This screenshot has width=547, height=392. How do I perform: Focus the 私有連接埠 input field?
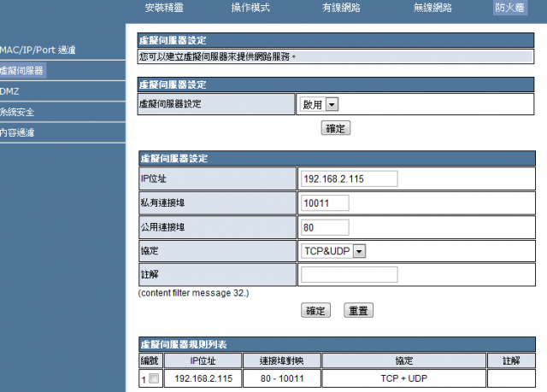[325, 202]
